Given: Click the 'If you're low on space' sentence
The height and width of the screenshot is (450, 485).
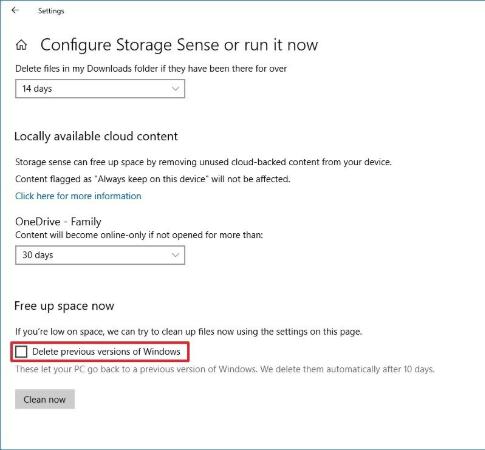Looking at the screenshot, I should point(189,332).
